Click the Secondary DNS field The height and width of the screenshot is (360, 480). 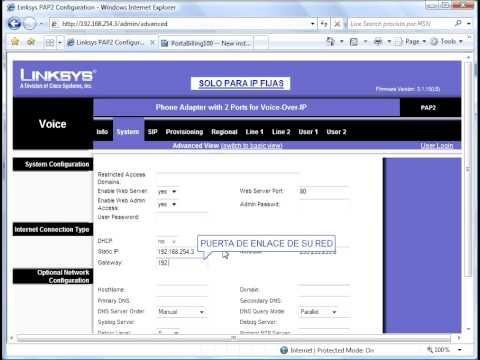click(324, 301)
